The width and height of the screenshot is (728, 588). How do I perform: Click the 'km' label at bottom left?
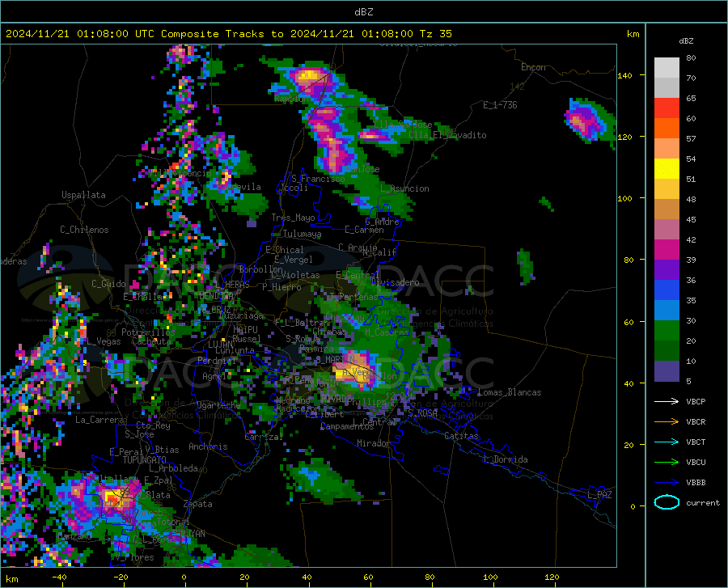(x=11, y=579)
